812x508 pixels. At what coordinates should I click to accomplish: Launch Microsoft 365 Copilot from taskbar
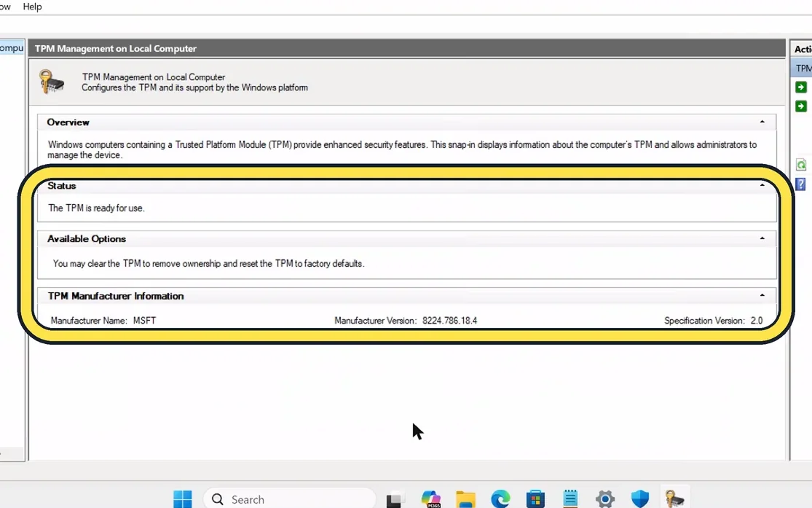(x=431, y=499)
